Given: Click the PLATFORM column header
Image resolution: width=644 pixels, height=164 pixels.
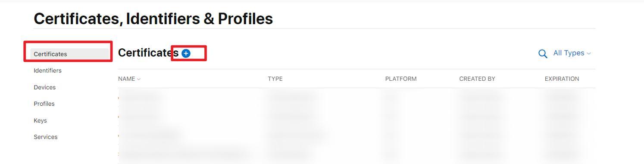Looking at the screenshot, I should [x=401, y=79].
